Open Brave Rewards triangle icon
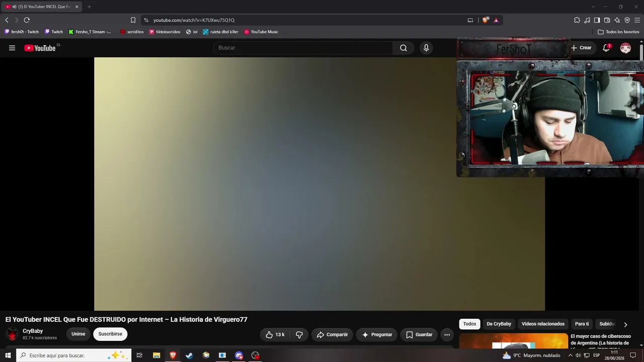The height and width of the screenshot is (362, 644). [496, 20]
